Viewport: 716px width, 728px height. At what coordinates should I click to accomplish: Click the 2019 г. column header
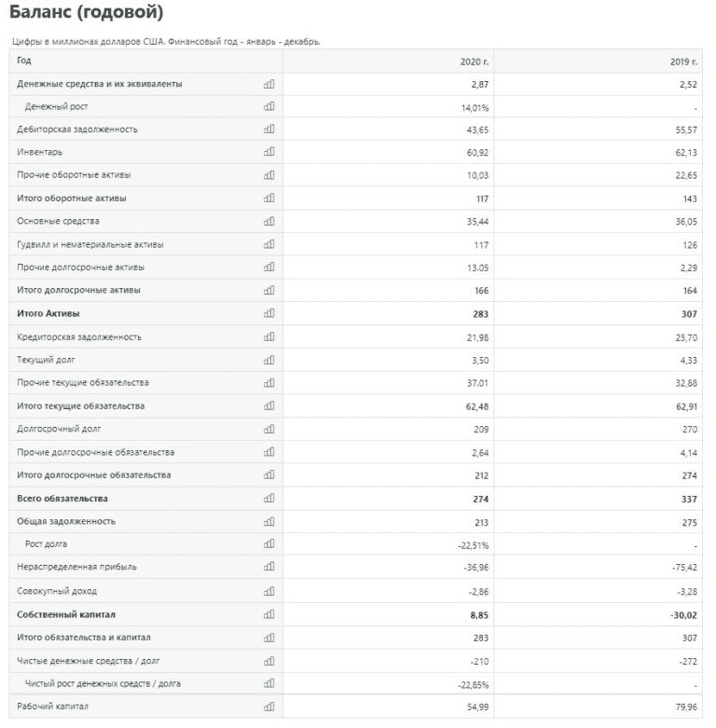(683, 61)
